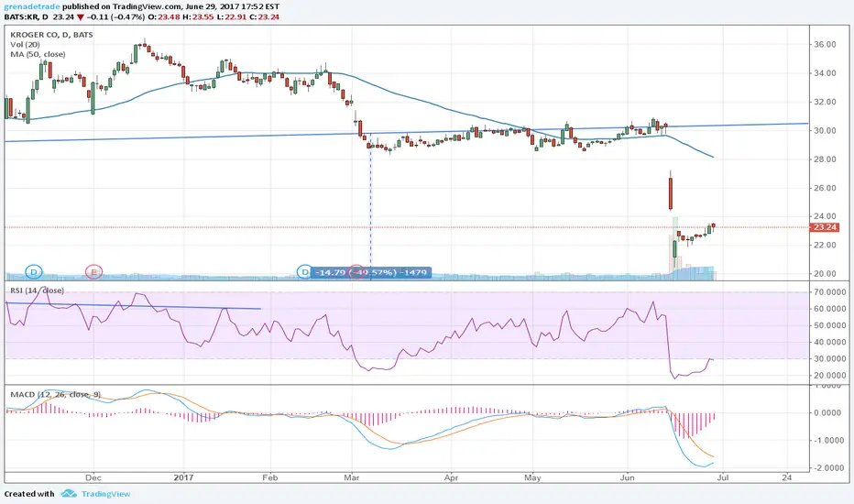The height and width of the screenshot is (504, 854).
Task: Click the 50.0000 RSI axis label
Action: [x=828, y=325]
